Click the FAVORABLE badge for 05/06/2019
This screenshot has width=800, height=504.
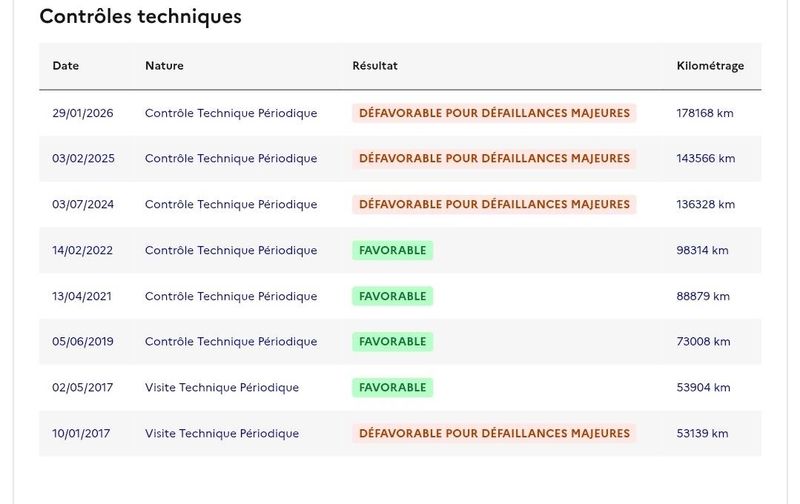392,341
